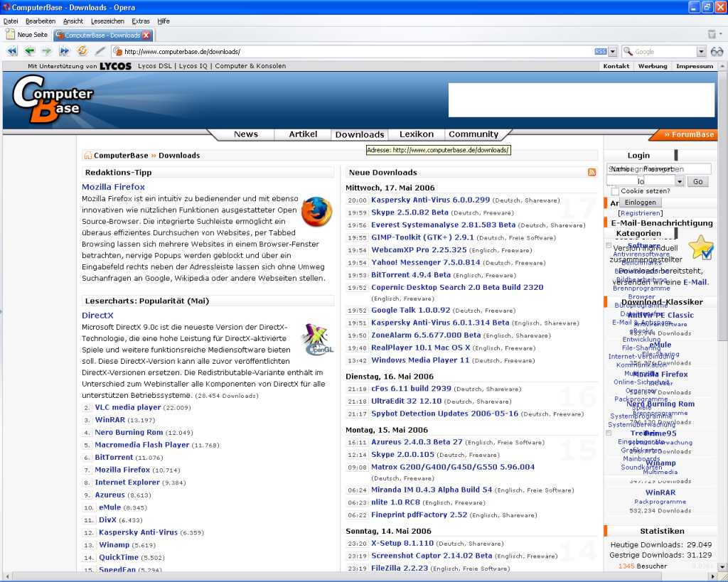Open the Lesezeichen menu

[107, 21]
